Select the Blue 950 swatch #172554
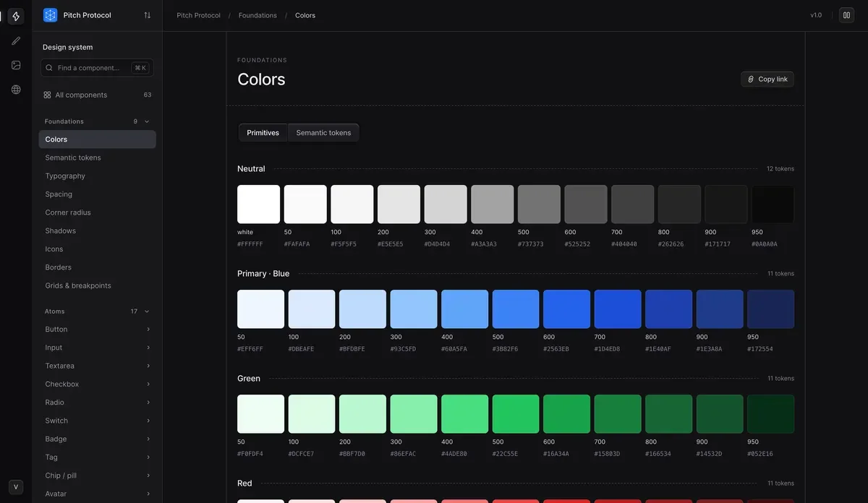868x503 pixels. tap(770, 309)
